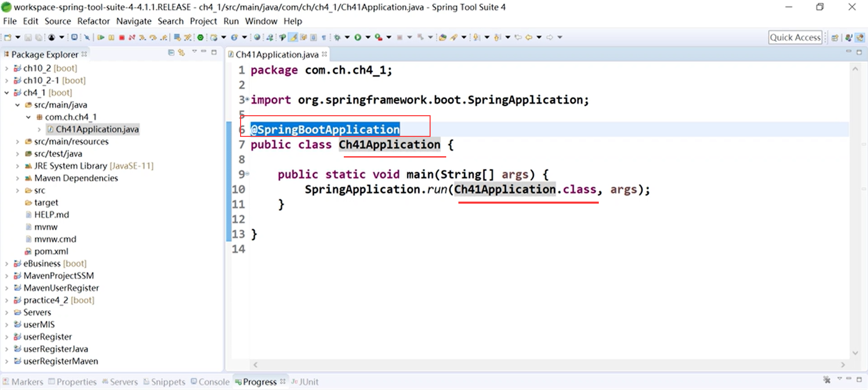Screen dimensions: 868x390
Task: Click the Quick Access field
Action: pyautogui.click(x=795, y=38)
